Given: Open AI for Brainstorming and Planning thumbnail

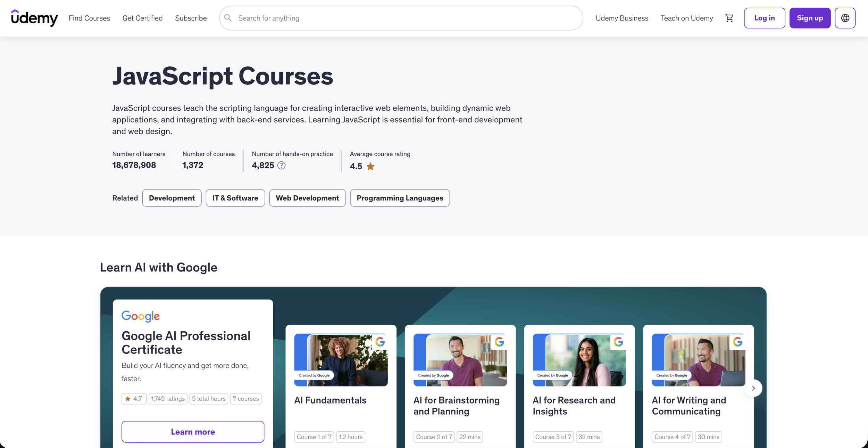Looking at the screenshot, I should [x=460, y=360].
